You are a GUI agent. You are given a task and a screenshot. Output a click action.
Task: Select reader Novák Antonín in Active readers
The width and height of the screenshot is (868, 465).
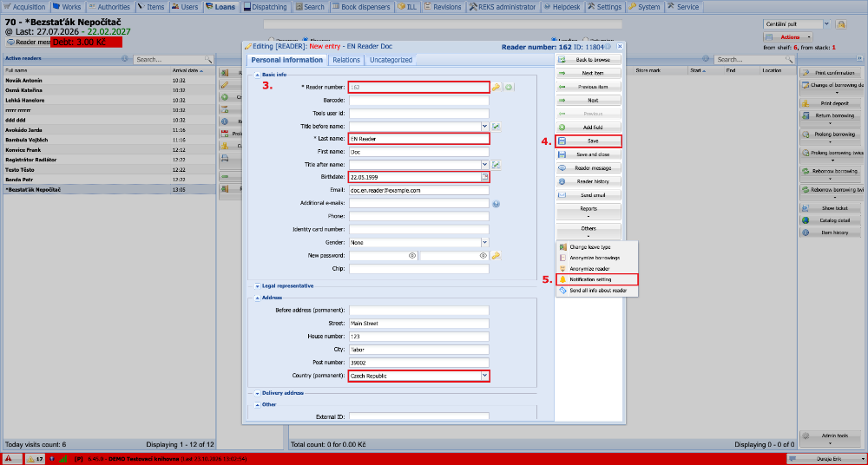pyautogui.click(x=108, y=81)
